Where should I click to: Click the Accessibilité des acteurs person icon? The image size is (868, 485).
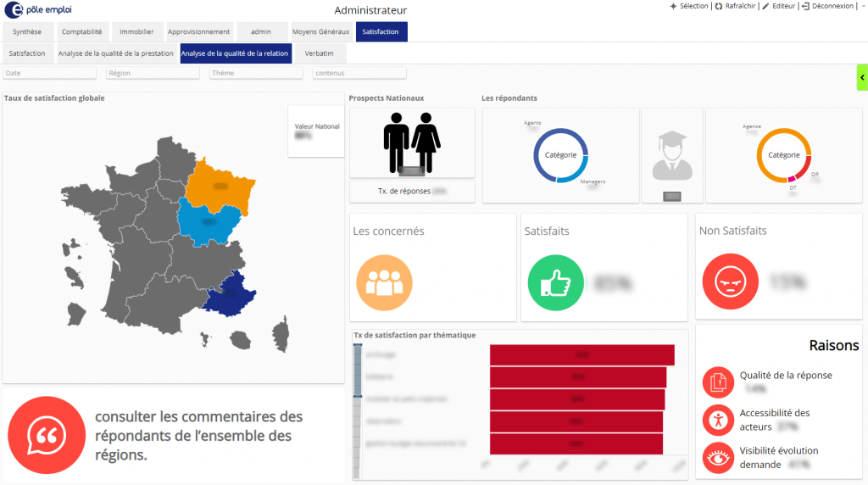718,420
